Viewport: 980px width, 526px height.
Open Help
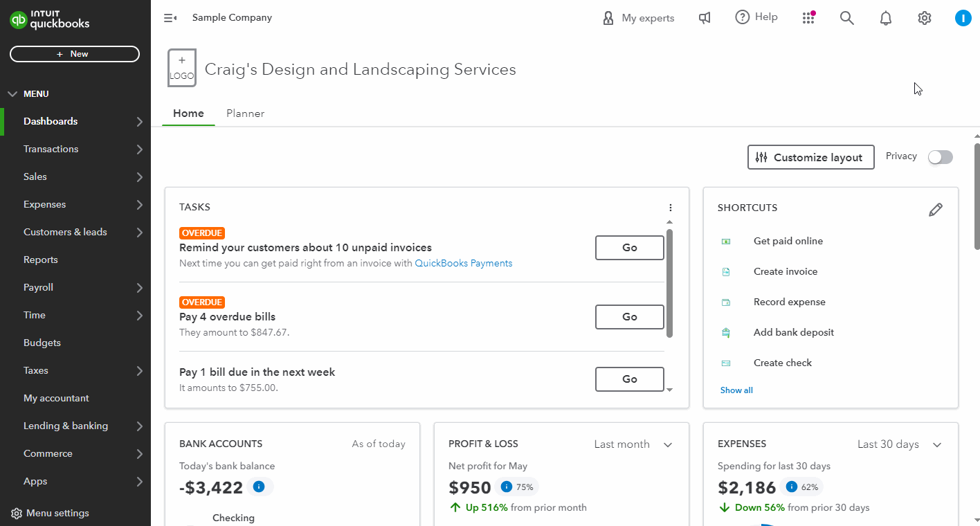click(x=756, y=17)
